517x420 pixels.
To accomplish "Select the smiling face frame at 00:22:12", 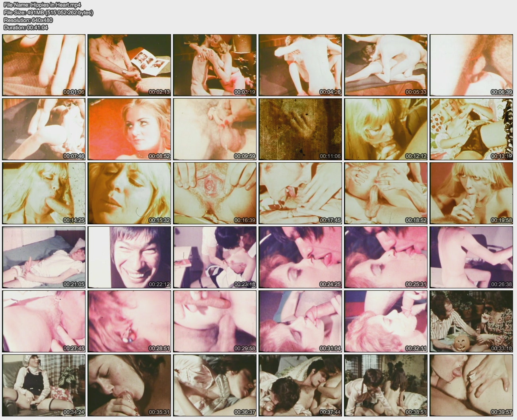I will click(x=129, y=257).
